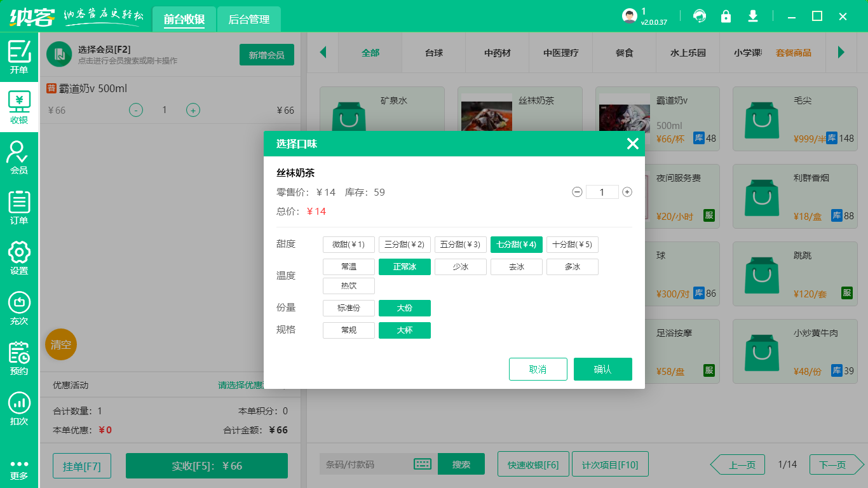
Task: Select 热饮 temperature option
Action: click(349, 286)
